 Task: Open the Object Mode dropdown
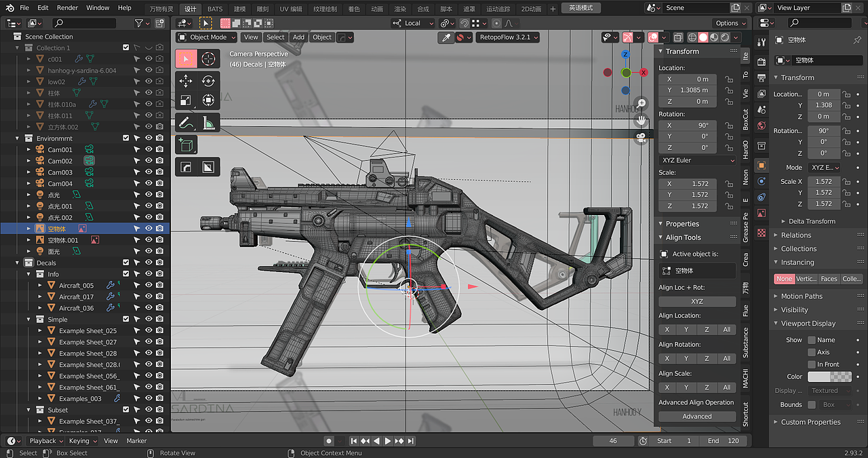(207, 37)
